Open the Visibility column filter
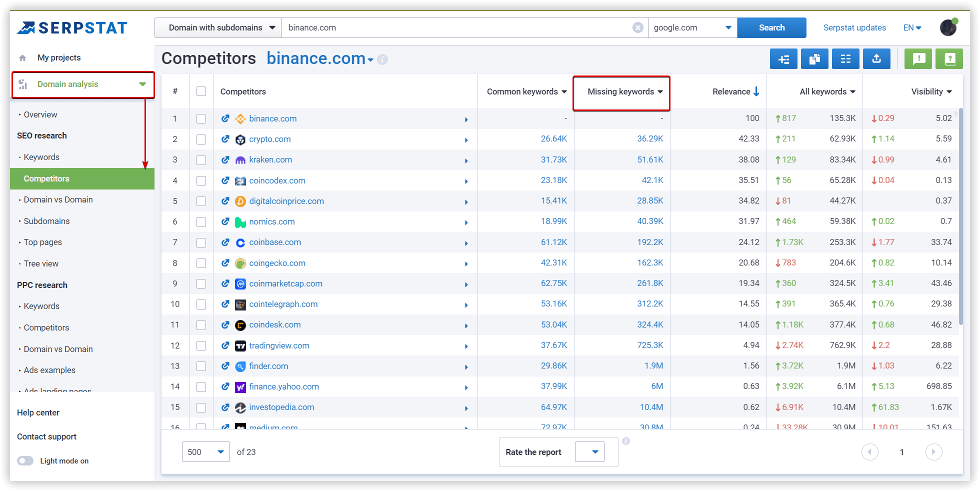Viewport: 980px width, 491px height. pos(949,92)
